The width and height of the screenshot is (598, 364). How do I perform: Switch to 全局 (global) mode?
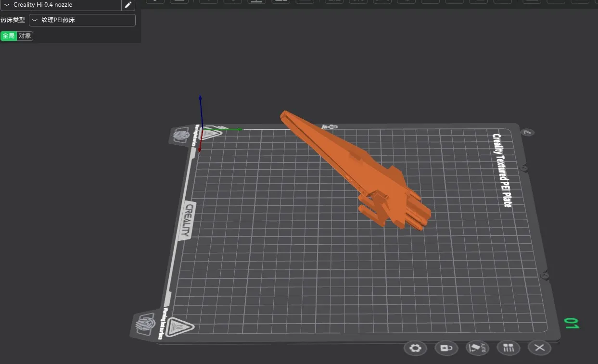click(8, 36)
